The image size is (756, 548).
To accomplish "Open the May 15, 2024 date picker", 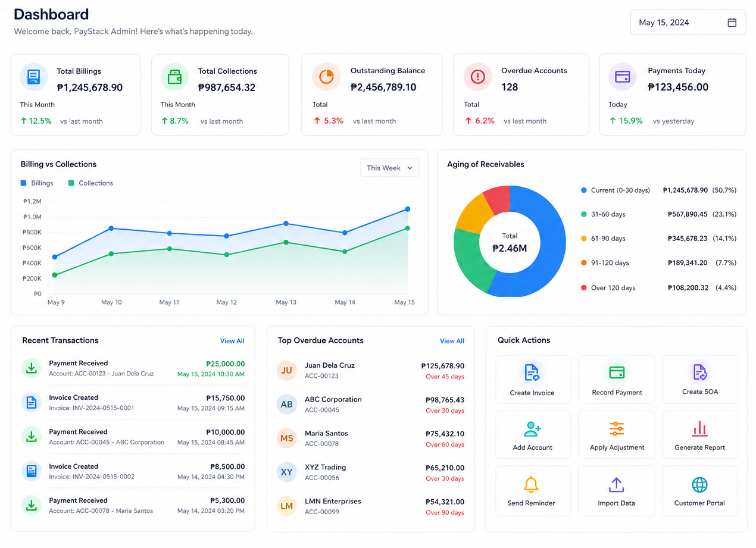I will coord(688,23).
